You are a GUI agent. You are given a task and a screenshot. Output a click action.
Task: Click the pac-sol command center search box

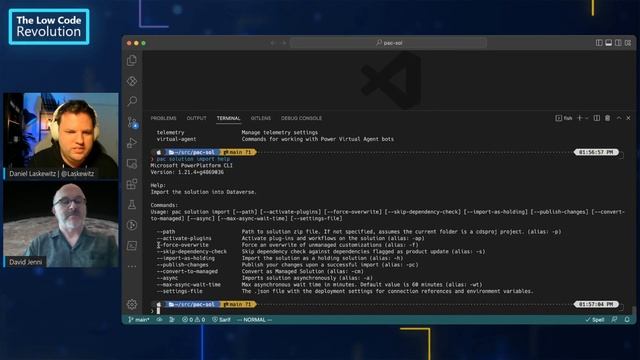point(389,43)
